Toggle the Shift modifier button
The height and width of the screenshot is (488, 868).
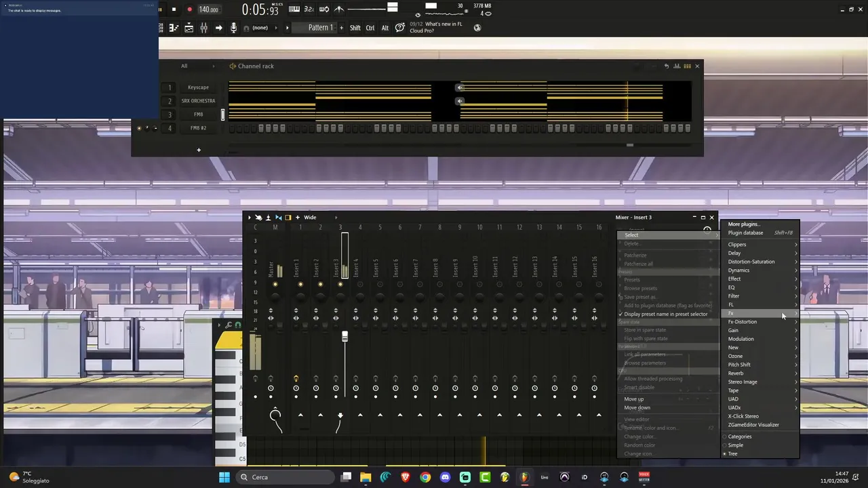click(355, 28)
